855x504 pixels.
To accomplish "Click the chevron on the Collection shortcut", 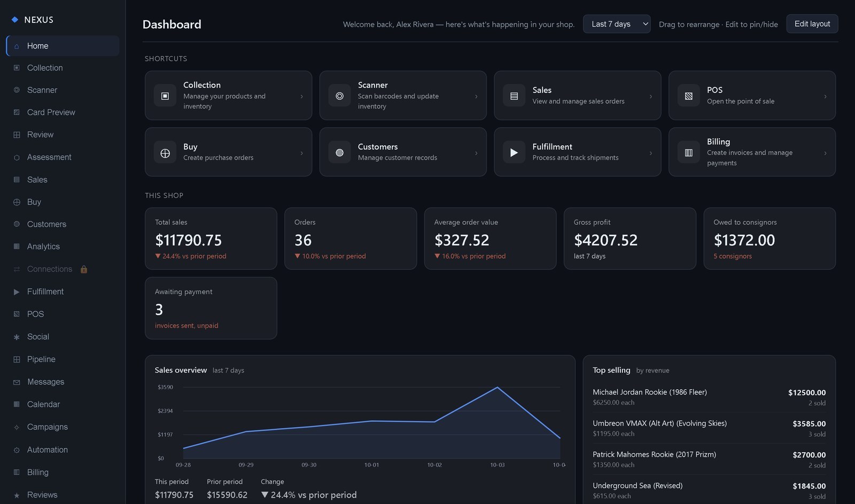I will coord(302,97).
